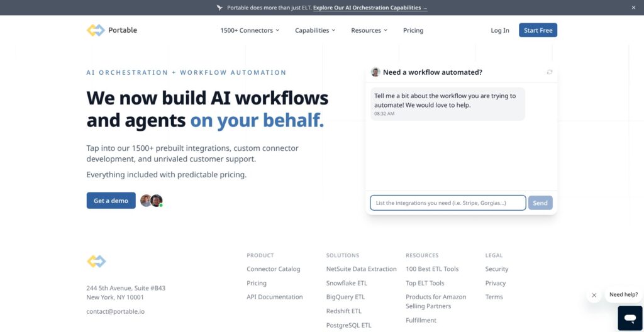Reset the chat with the refresh icon
The image size is (644, 332).
coord(550,72)
